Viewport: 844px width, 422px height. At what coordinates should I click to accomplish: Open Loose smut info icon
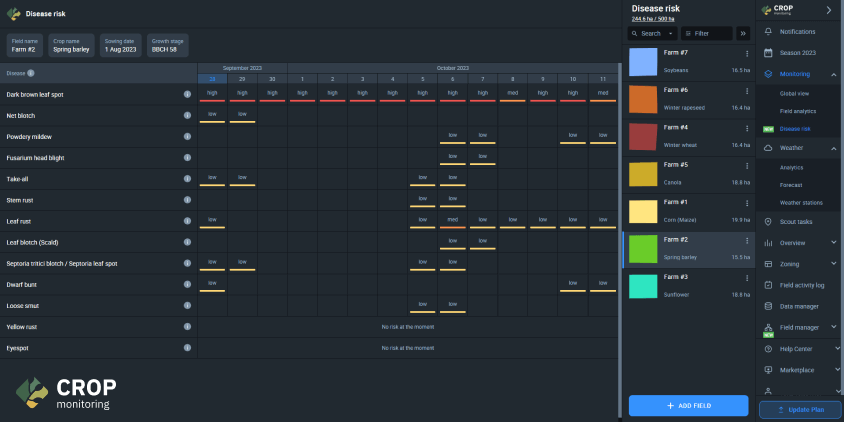pos(187,306)
